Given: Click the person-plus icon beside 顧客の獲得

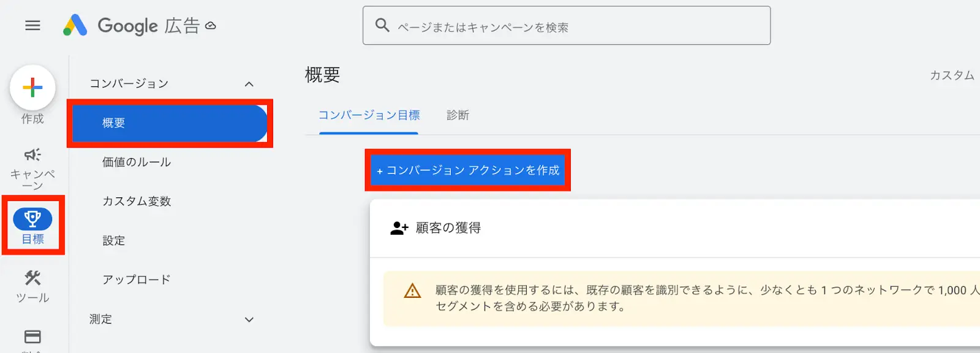Looking at the screenshot, I should point(399,228).
